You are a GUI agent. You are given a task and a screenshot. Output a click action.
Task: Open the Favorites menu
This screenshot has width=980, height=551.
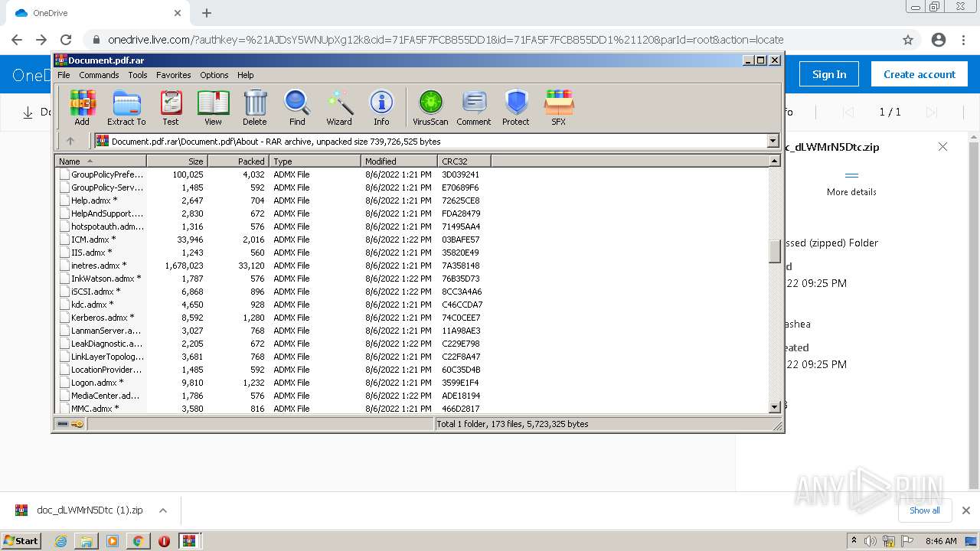pos(174,75)
